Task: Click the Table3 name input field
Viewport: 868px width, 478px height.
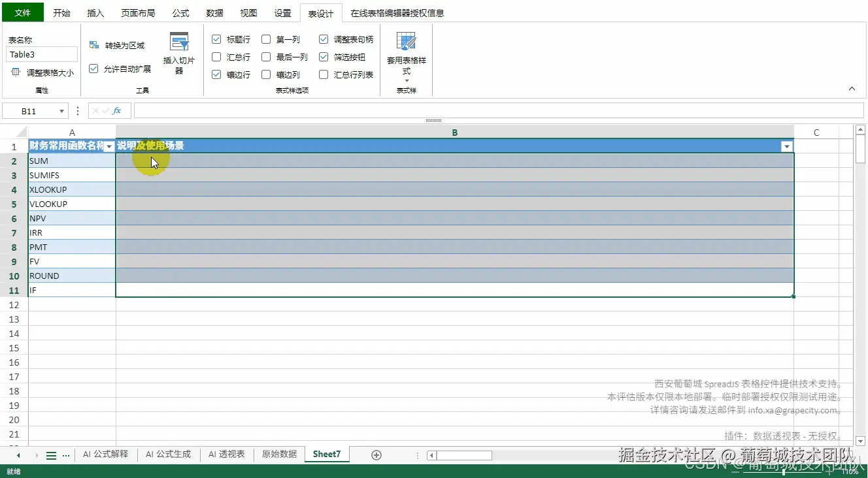Action: (41, 54)
